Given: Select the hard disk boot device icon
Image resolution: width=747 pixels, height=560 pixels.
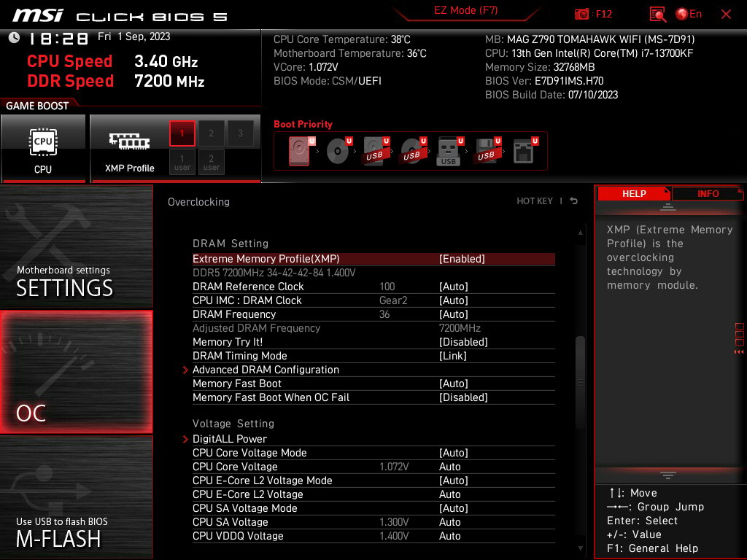Looking at the screenshot, I should [x=301, y=151].
